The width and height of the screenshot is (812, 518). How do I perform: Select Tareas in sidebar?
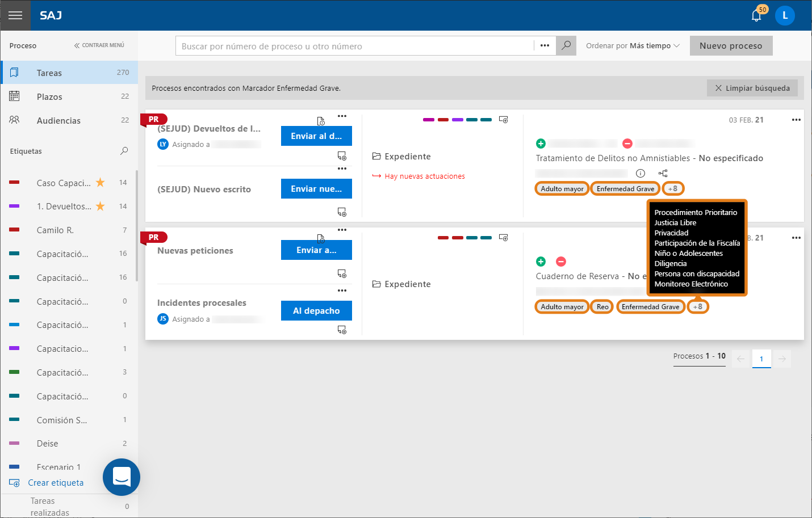click(69, 73)
